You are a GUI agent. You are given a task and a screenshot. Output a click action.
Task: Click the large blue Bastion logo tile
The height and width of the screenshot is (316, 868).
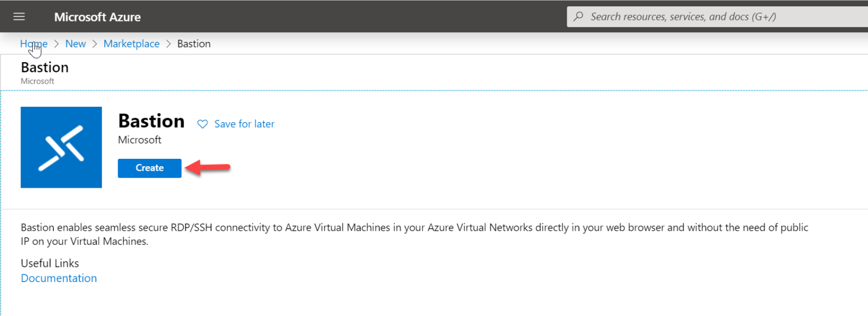click(x=61, y=147)
